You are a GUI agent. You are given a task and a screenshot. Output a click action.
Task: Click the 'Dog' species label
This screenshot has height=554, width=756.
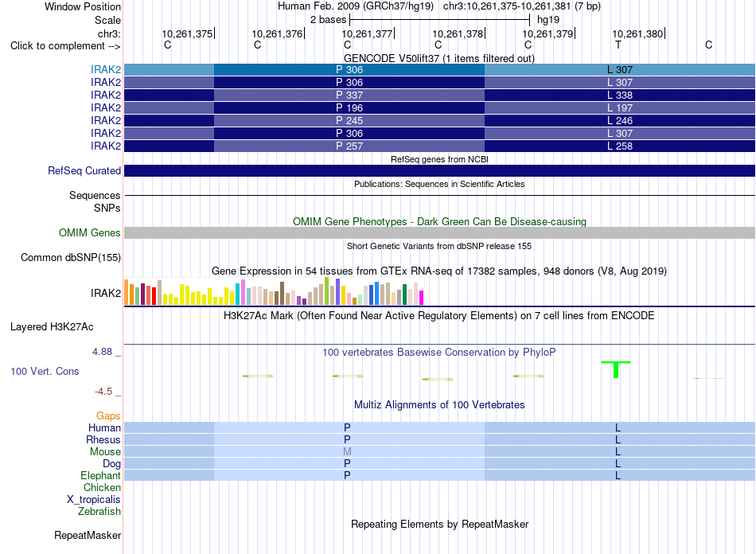(x=111, y=463)
